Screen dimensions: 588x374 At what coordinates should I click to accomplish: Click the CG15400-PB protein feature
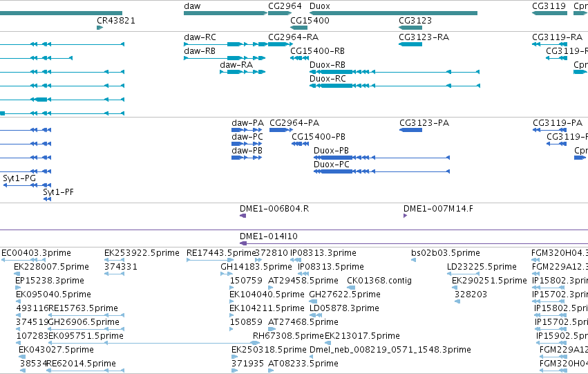click(x=300, y=144)
